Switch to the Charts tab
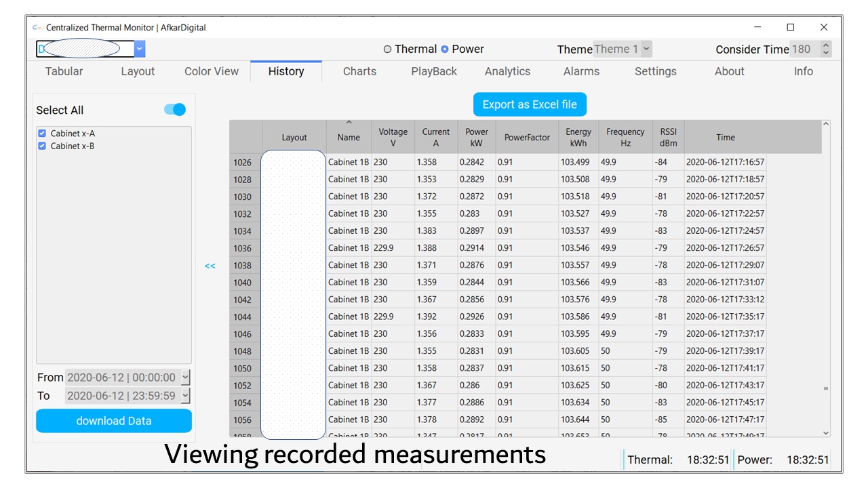 [359, 71]
